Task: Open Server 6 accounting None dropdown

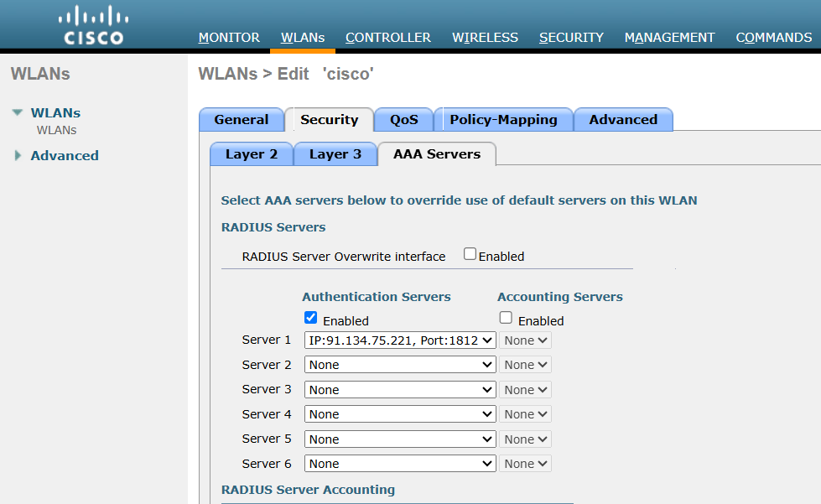Action: click(525, 464)
